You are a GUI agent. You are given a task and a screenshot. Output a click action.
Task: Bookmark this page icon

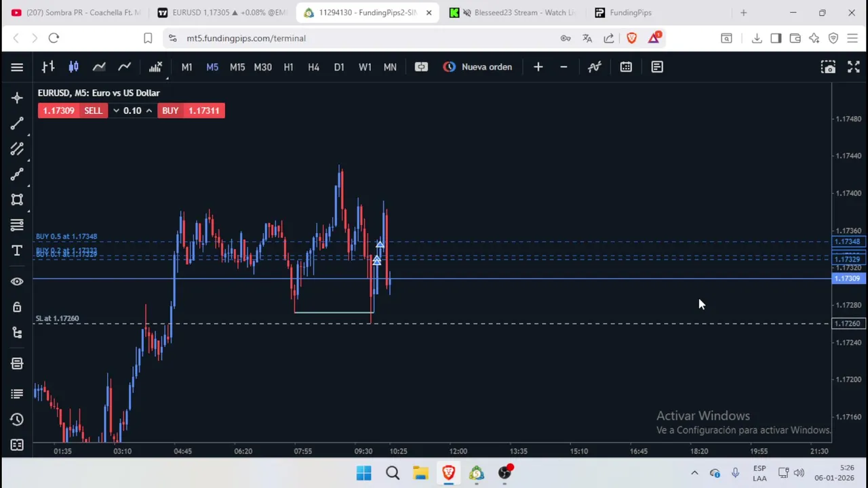[x=148, y=38]
